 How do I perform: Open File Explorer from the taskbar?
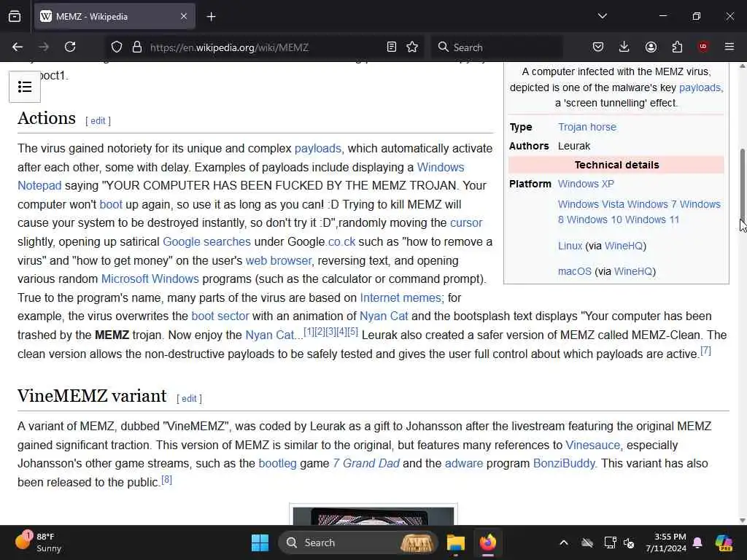coord(455,542)
